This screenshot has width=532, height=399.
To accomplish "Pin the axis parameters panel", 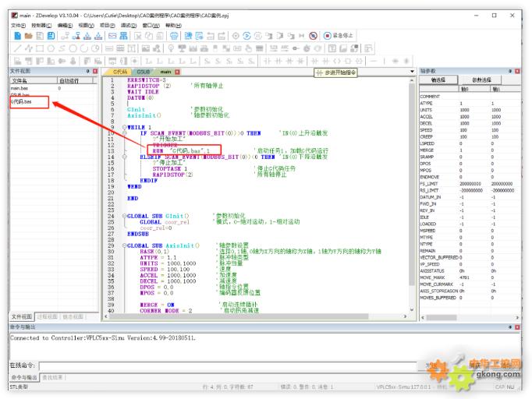I will tap(509, 71).
